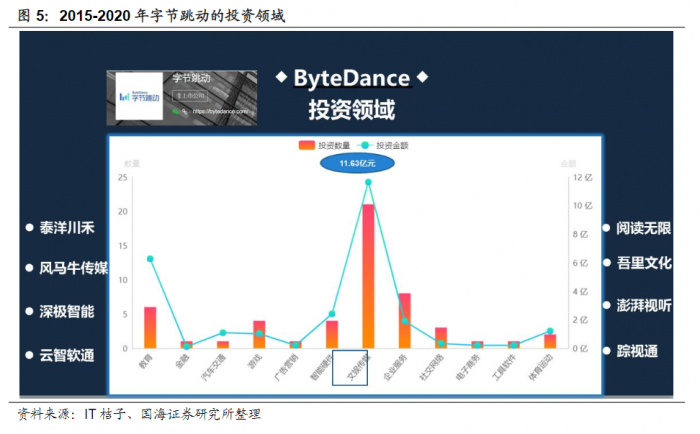Select the 智能硬件 x-axis category label
The width and height of the screenshot is (700, 434).
coord(322,367)
